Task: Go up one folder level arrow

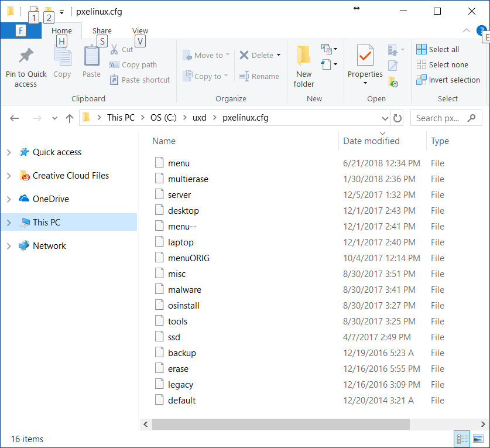Action: (70, 118)
